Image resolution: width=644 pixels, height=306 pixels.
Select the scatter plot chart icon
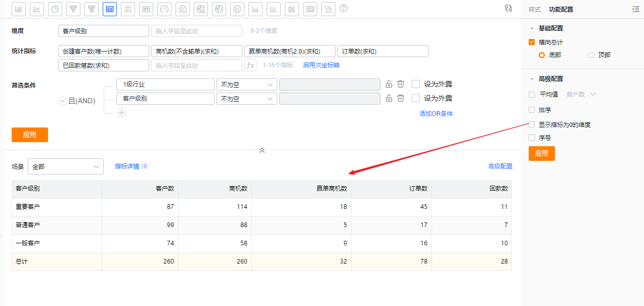pyautogui.click(x=328, y=9)
